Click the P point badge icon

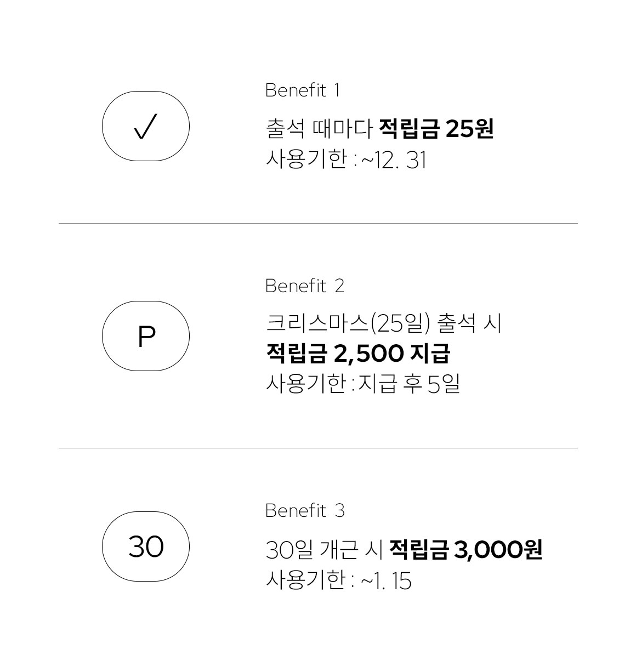point(146,336)
